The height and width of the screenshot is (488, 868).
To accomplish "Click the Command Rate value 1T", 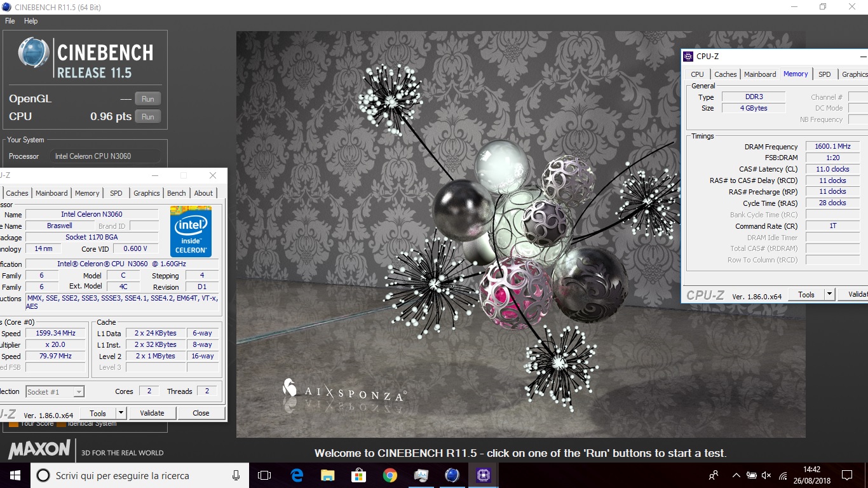I will tap(832, 226).
